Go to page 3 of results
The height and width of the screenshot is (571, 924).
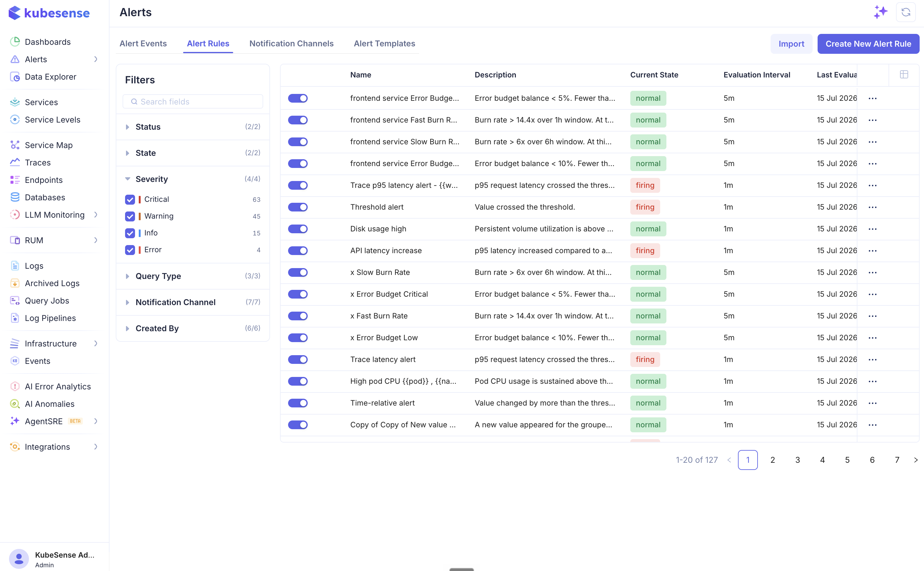[797, 460]
